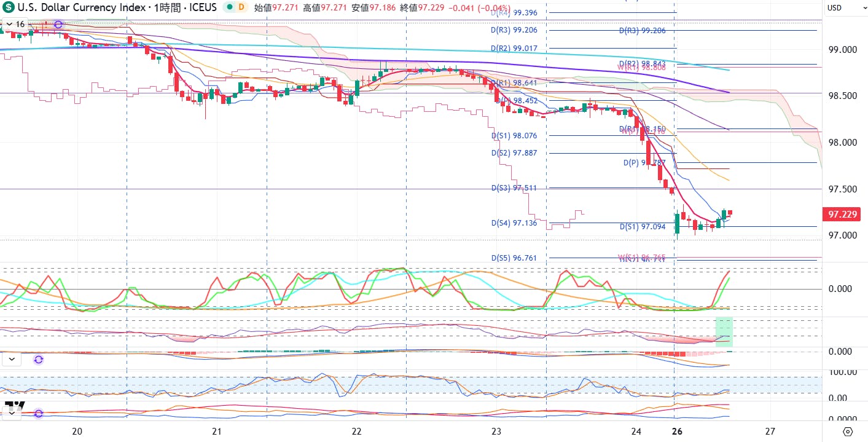Select the D(S2) 97.887 pivot label
Screen dimensions: 868x442
point(514,153)
